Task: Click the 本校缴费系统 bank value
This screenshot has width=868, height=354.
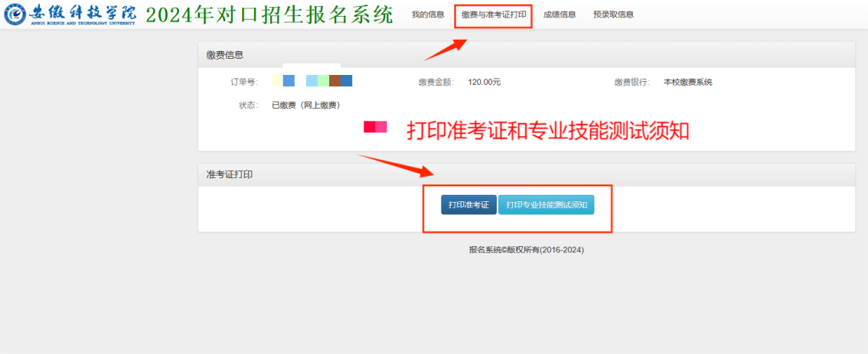Action: pyautogui.click(x=687, y=82)
